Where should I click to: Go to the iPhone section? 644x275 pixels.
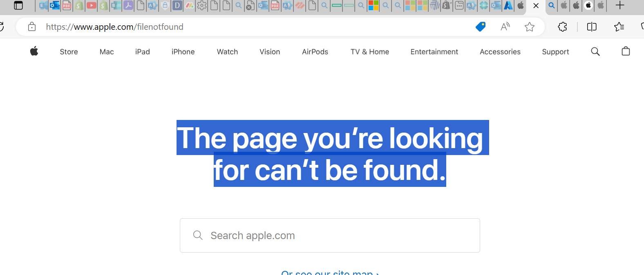tap(183, 52)
